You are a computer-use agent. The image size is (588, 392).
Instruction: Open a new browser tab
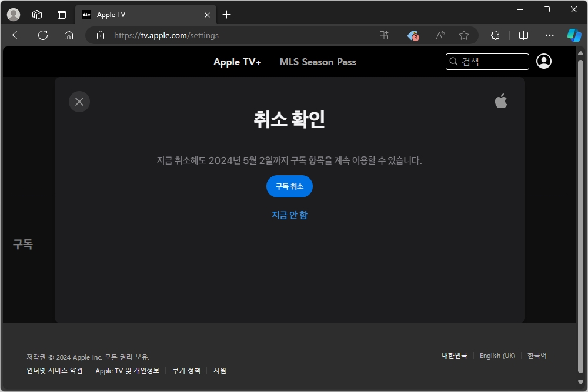tap(226, 15)
